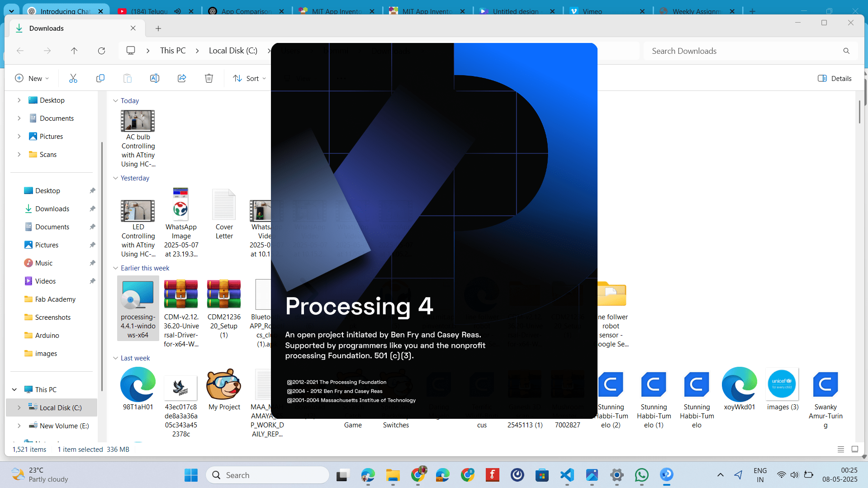Select the CDM21236_Setup (1) archive

coord(224,308)
